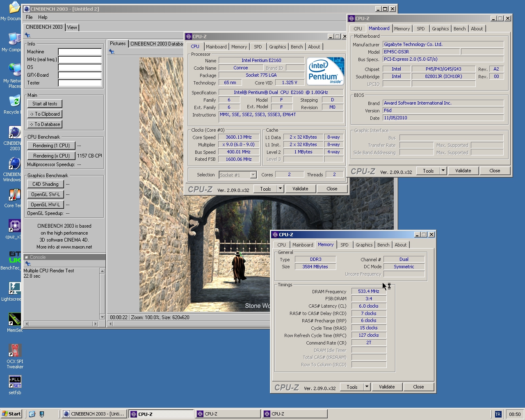Image resolution: width=525 pixels, height=420 pixels.
Task: Launch the CINEBENCH 2003 desktop shortcut
Action: click(x=14, y=138)
